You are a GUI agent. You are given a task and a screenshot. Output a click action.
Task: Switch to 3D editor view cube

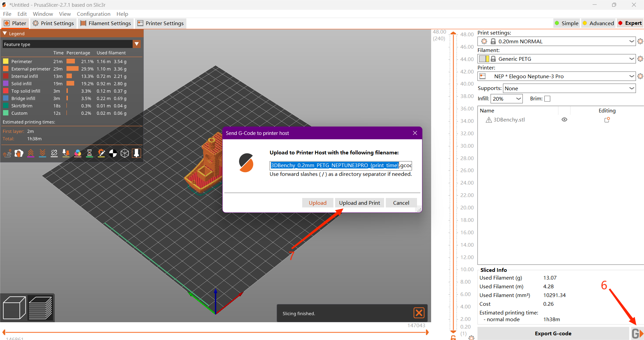point(14,307)
